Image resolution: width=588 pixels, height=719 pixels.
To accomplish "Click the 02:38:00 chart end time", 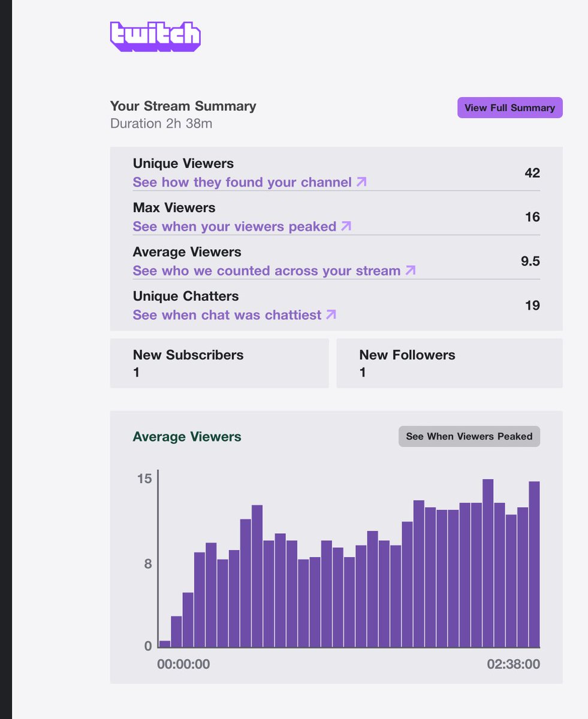I will pyautogui.click(x=513, y=664).
